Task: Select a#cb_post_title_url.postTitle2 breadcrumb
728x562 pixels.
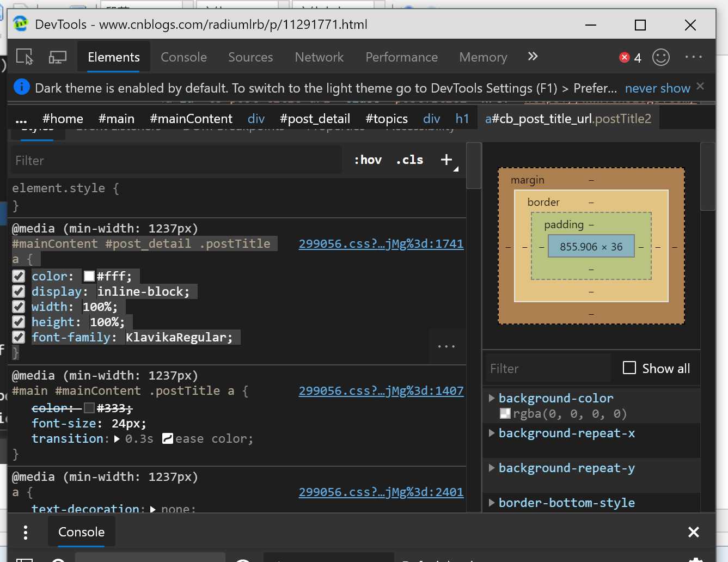Action: tap(568, 119)
